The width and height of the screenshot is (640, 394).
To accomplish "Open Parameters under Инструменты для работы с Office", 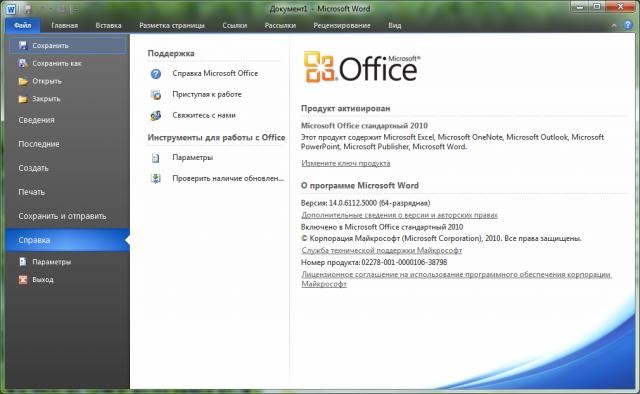I will [x=193, y=158].
